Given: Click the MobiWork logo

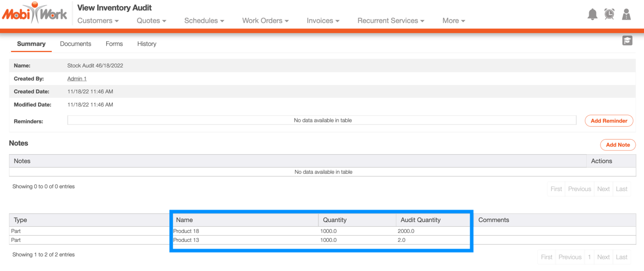Looking at the screenshot, I should point(35,13).
